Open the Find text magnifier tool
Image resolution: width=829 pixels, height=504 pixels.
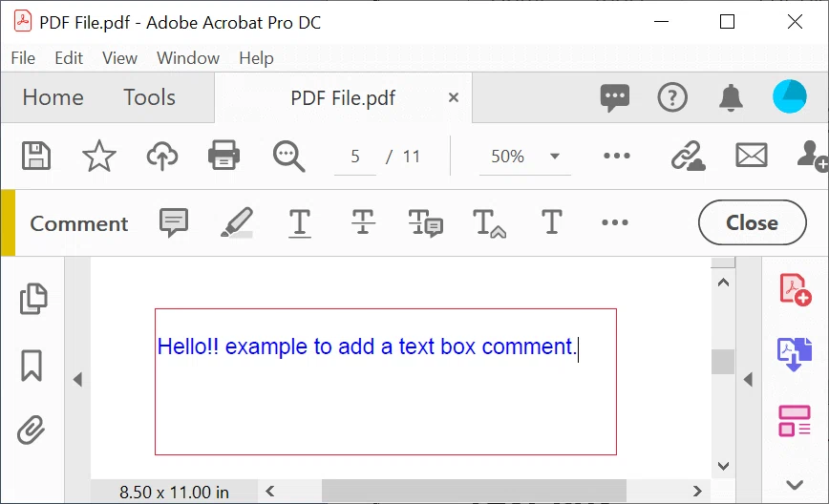288,157
